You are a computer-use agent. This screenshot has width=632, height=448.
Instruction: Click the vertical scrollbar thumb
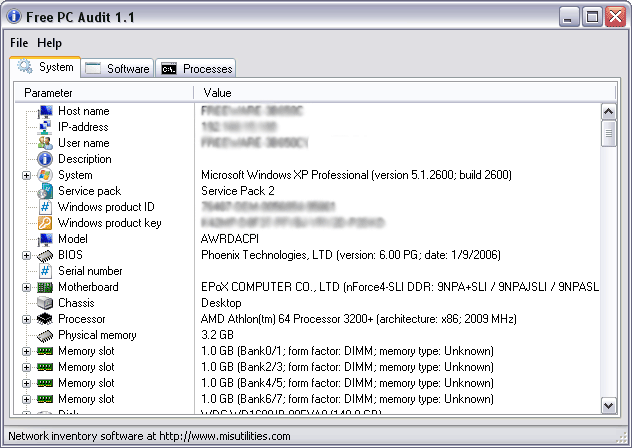(x=609, y=133)
